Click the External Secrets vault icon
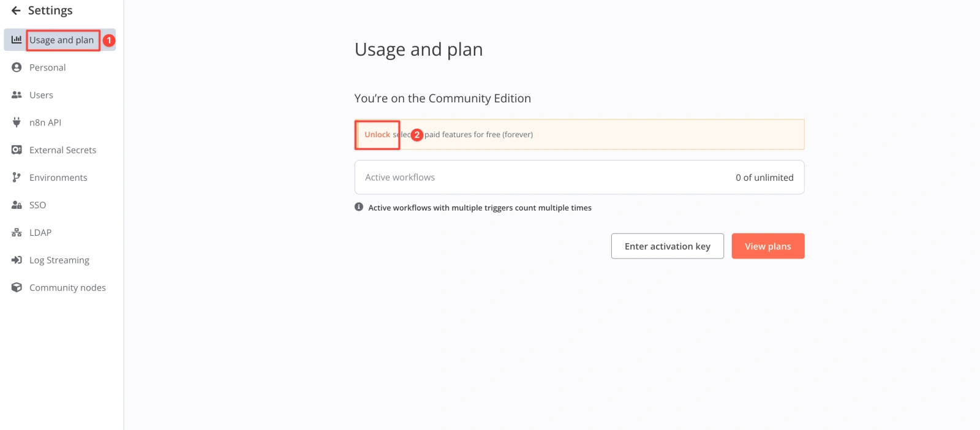This screenshot has width=980, height=430. tap(17, 150)
